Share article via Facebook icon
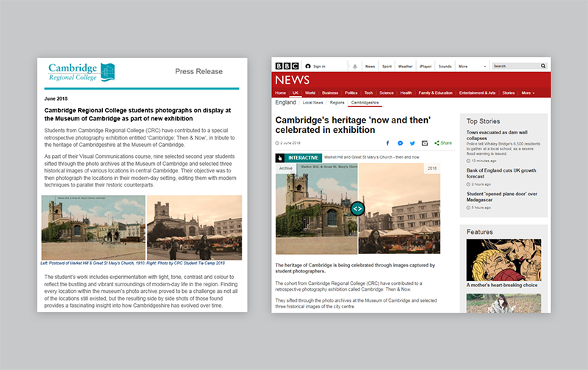 388,143
